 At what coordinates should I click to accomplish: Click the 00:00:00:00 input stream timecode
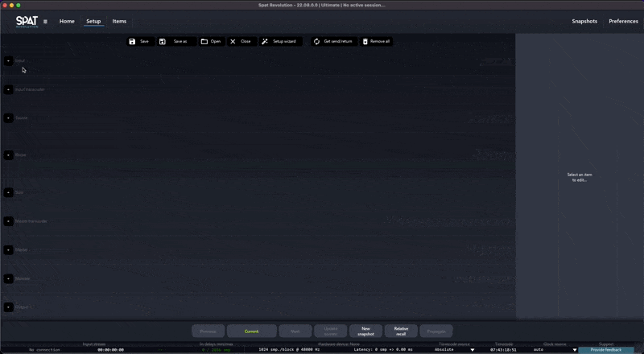(110, 350)
